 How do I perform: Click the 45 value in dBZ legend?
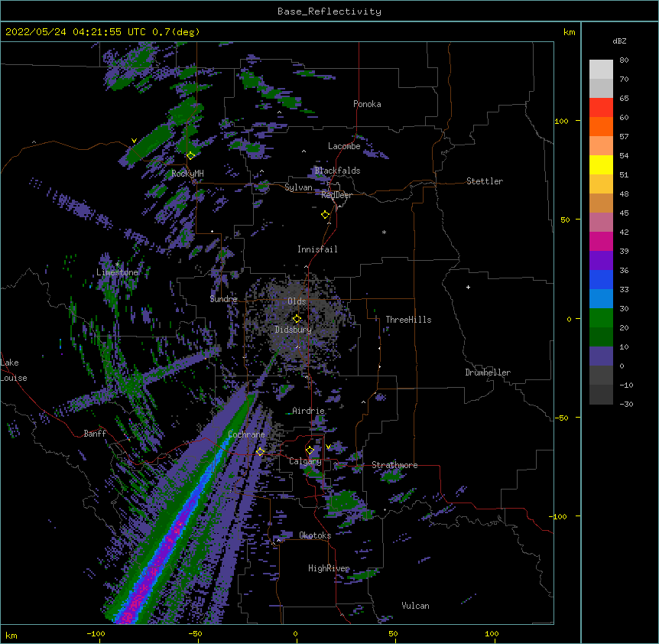624,213
